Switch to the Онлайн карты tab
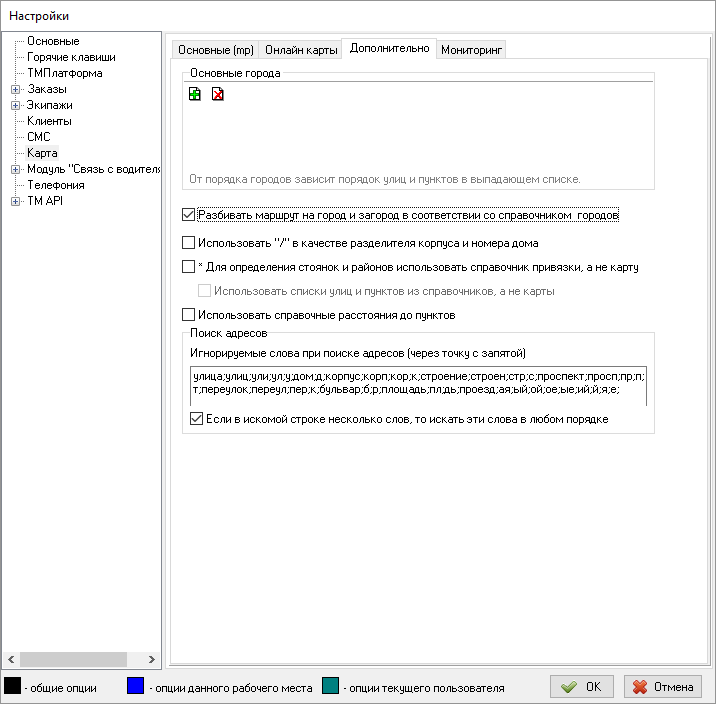 coord(300,49)
